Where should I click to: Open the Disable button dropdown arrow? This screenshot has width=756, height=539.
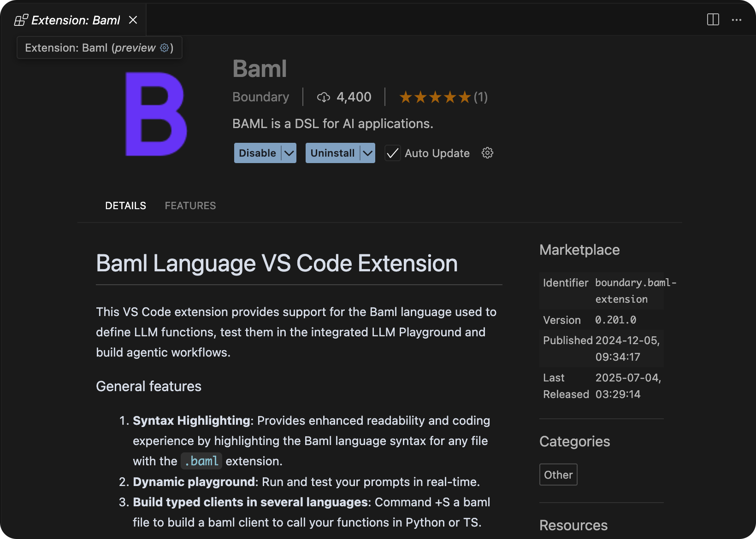click(x=288, y=153)
